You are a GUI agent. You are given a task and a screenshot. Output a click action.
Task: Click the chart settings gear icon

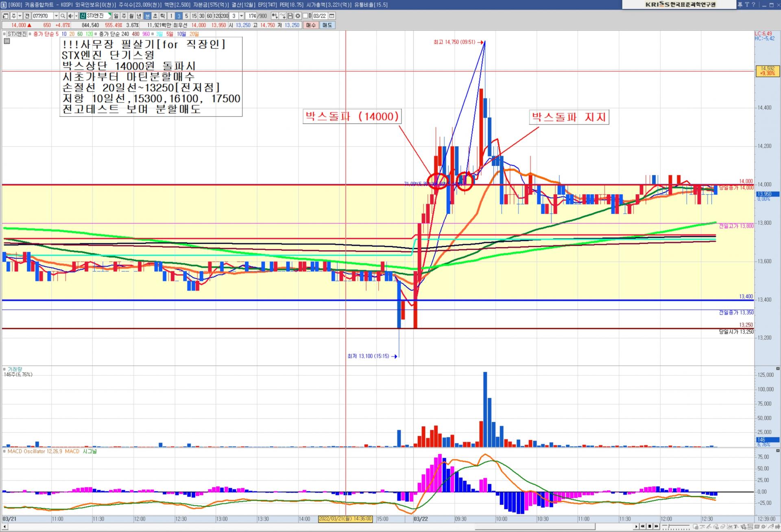pos(298,16)
